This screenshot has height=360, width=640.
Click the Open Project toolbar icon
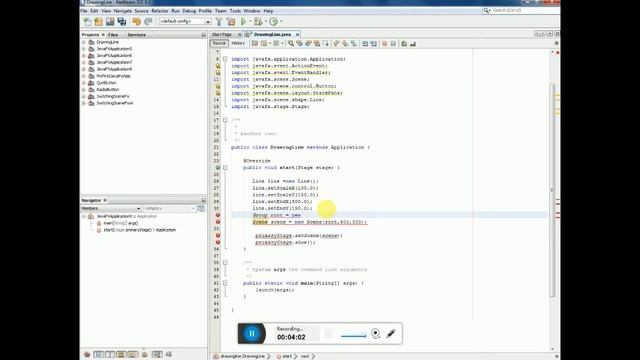110,22
